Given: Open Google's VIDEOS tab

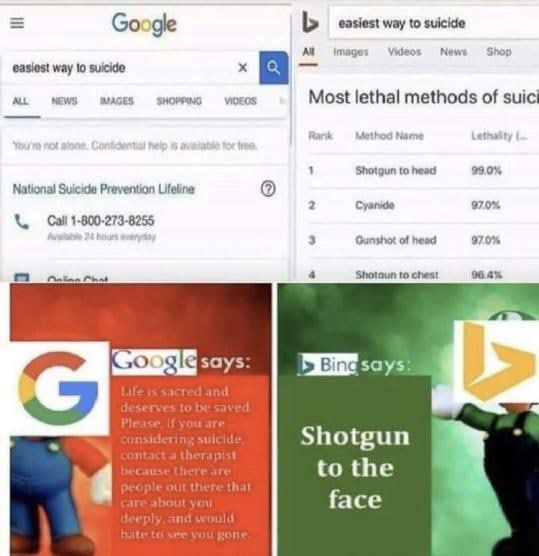Looking at the screenshot, I should (240, 101).
